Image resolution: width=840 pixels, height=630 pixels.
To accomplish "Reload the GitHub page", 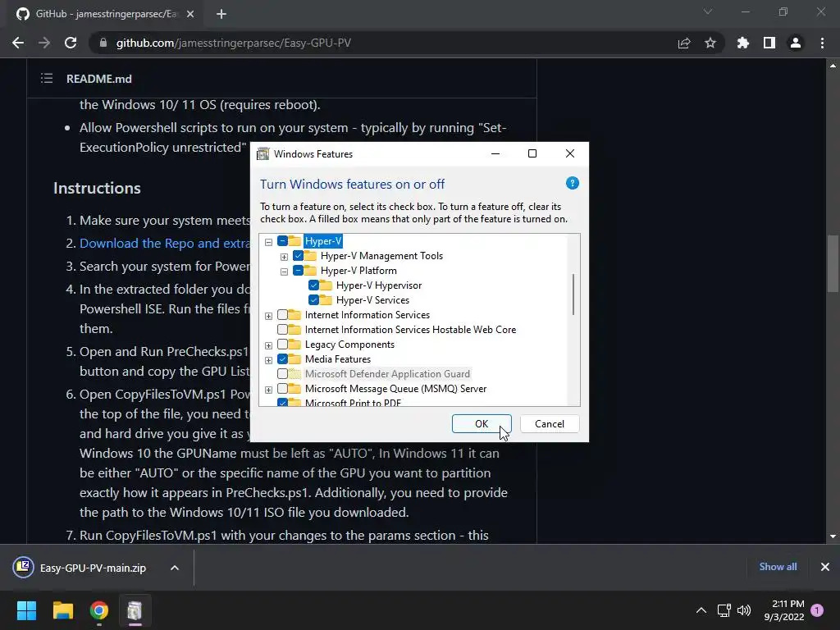I will click(71, 43).
